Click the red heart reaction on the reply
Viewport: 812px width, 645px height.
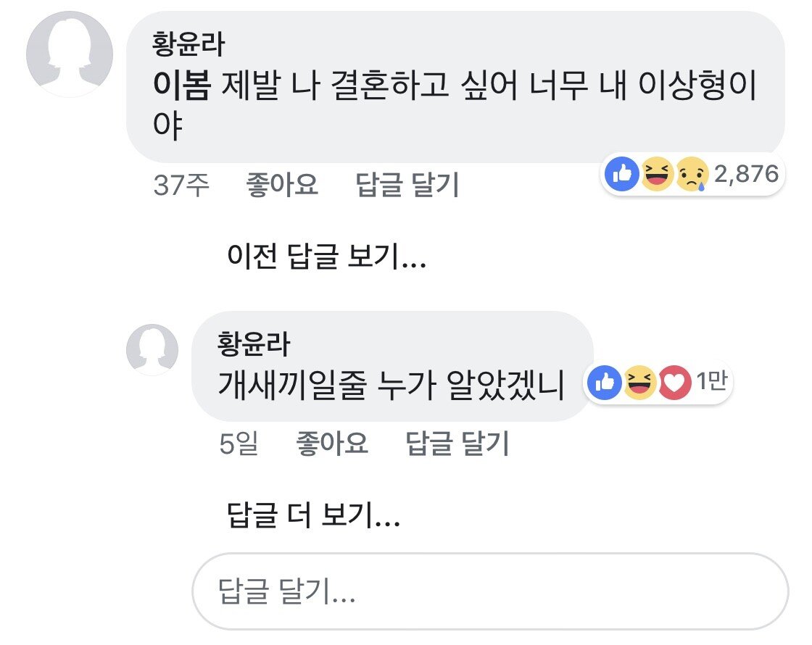[674, 383]
